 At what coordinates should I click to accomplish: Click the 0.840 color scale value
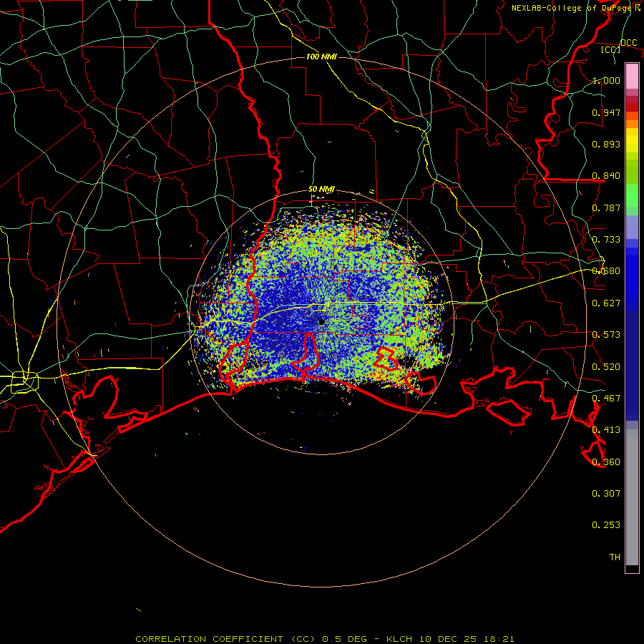click(x=606, y=176)
